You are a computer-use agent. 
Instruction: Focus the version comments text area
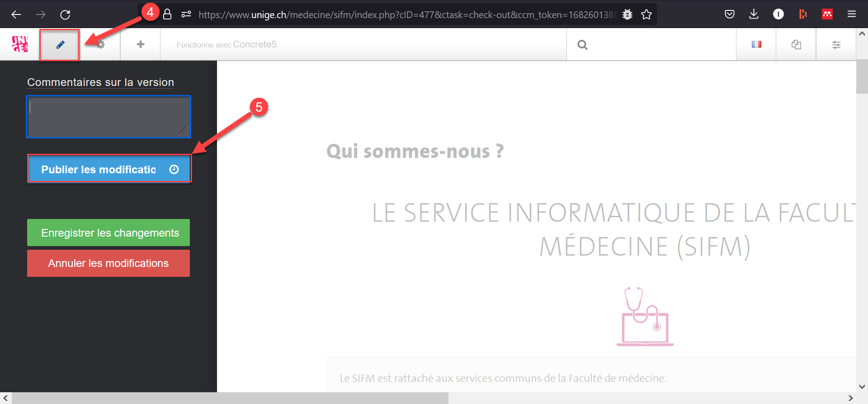(108, 117)
